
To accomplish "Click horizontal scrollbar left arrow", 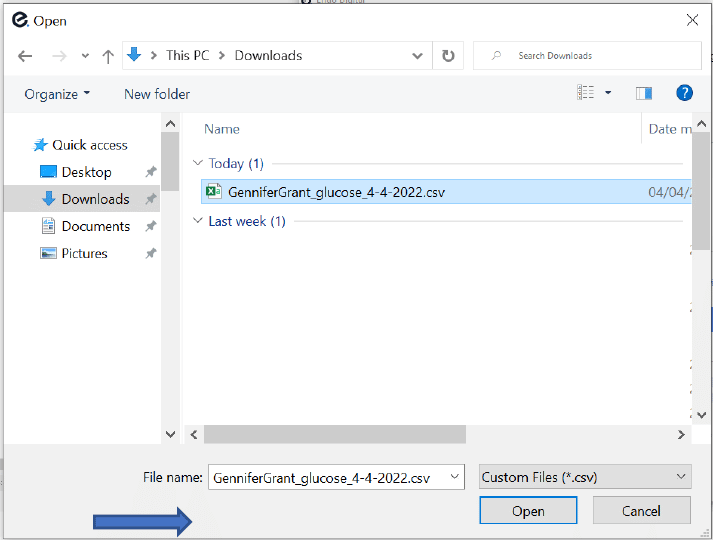I will 194,435.
